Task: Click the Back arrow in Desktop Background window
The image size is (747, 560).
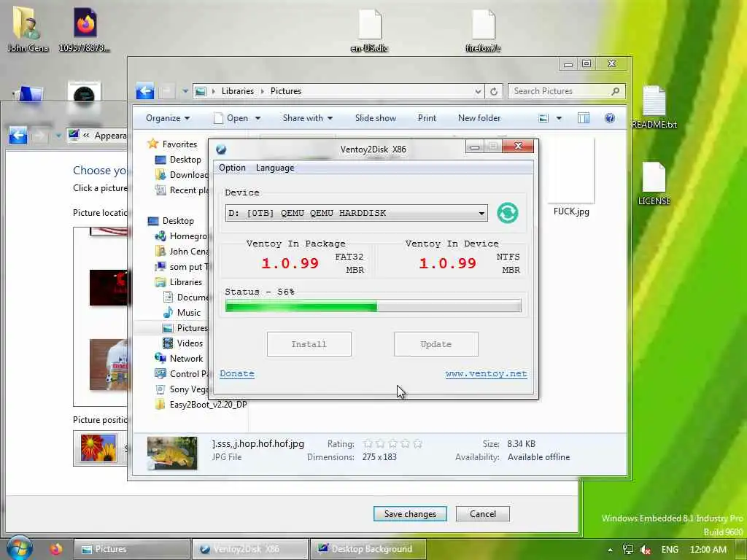Action: (x=18, y=135)
